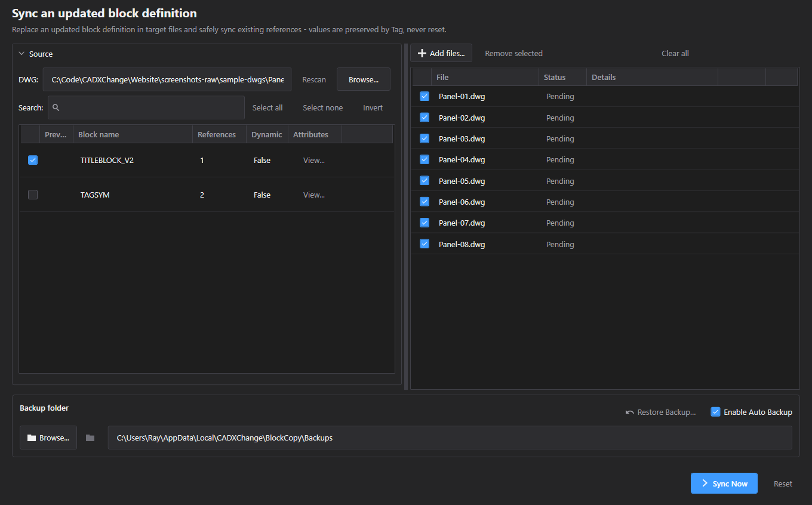Click Browse... for backup folder
This screenshot has height=505, width=812.
pyautogui.click(x=48, y=438)
